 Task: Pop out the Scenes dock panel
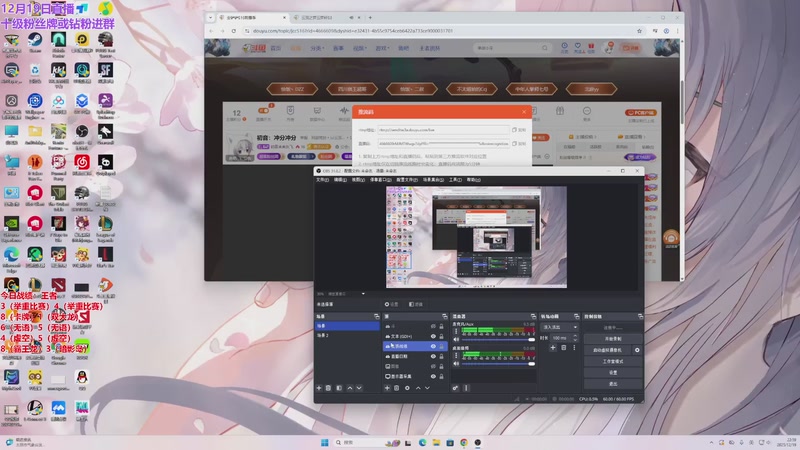(377, 317)
